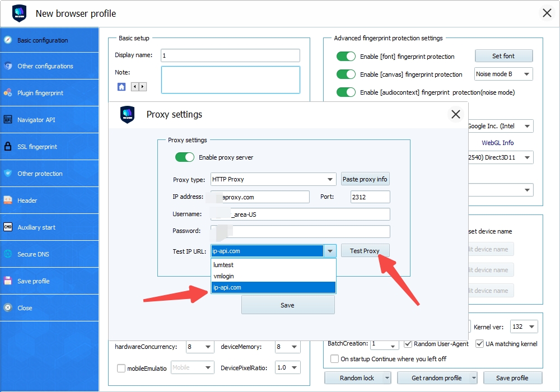The width and height of the screenshot is (560, 392).
Task: Click the SSL fingerprint lock icon
Action: click(x=8, y=147)
